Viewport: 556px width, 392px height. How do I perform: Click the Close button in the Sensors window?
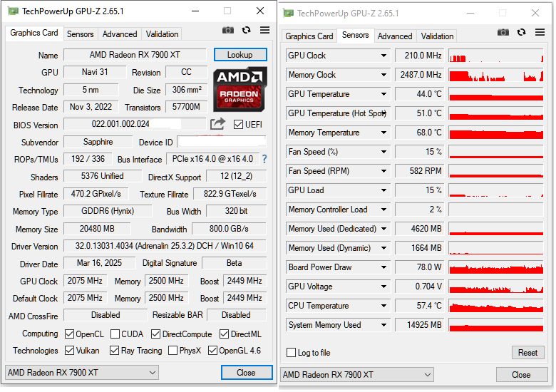point(521,375)
